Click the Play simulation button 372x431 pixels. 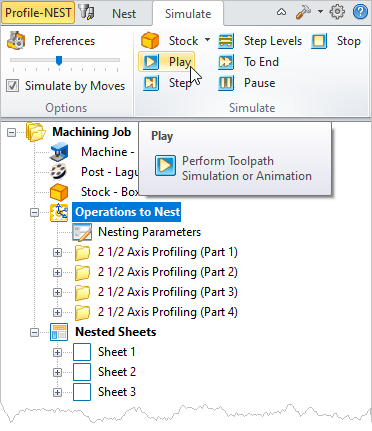tap(166, 62)
